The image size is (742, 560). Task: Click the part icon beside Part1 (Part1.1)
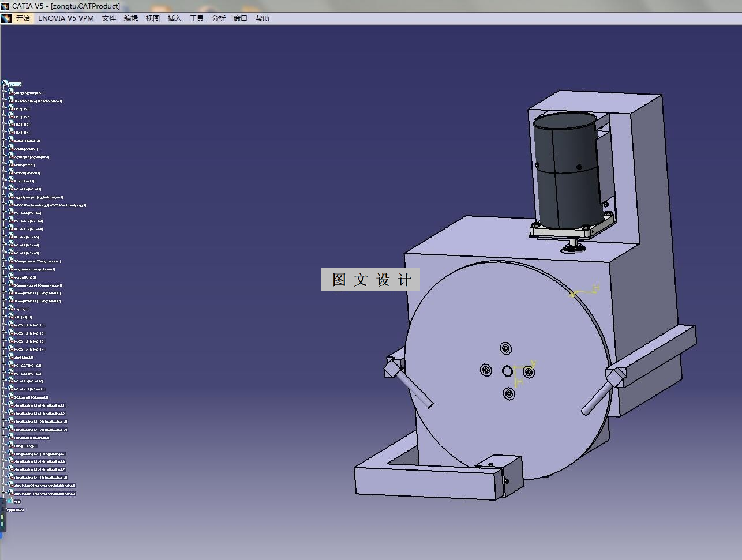11,181
